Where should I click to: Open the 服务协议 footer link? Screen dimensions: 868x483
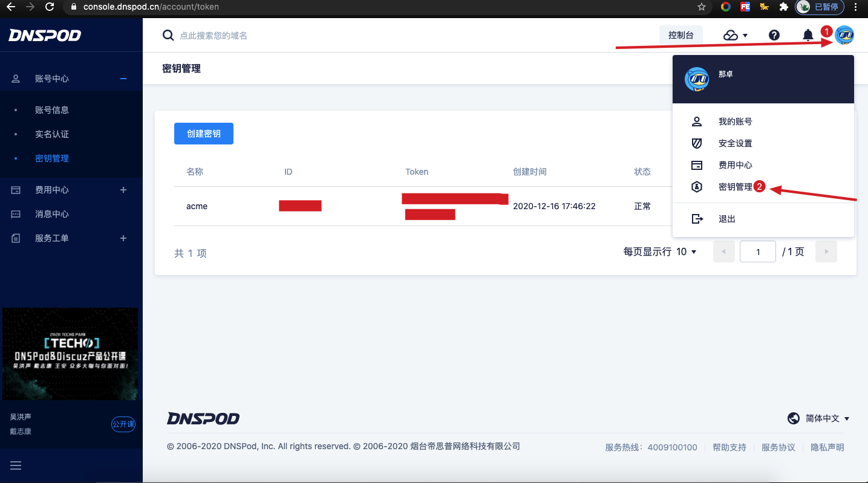tap(778, 447)
